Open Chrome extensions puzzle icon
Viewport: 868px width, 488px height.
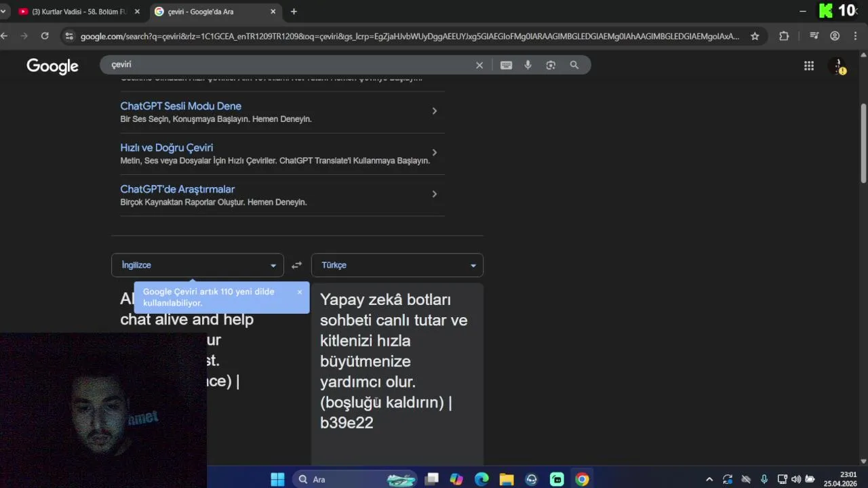point(784,36)
